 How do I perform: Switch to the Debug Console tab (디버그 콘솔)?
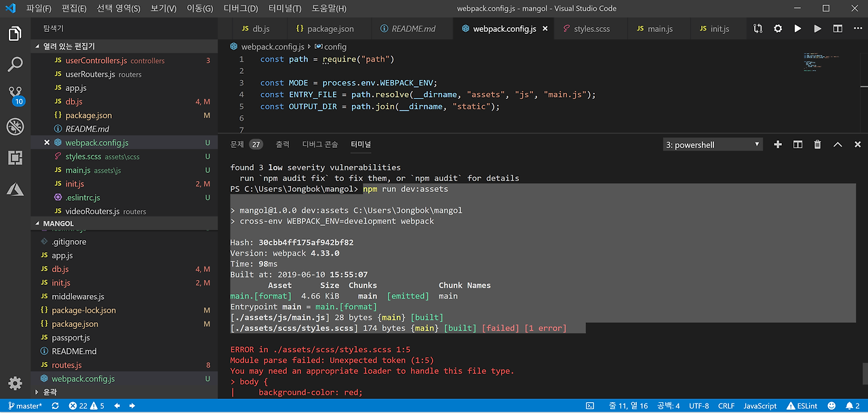point(320,144)
